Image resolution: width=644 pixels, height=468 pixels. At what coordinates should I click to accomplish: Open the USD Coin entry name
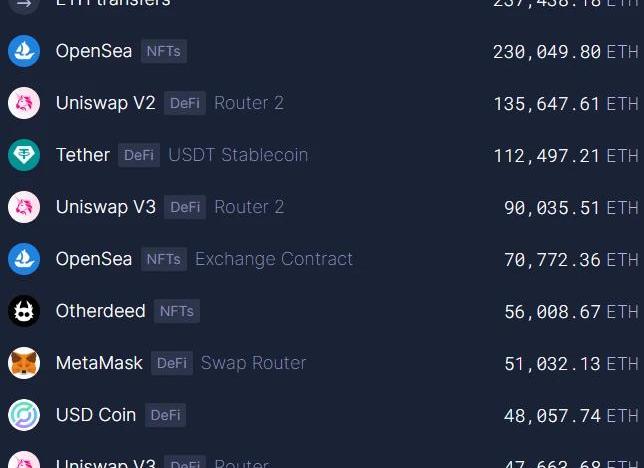coord(96,415)
